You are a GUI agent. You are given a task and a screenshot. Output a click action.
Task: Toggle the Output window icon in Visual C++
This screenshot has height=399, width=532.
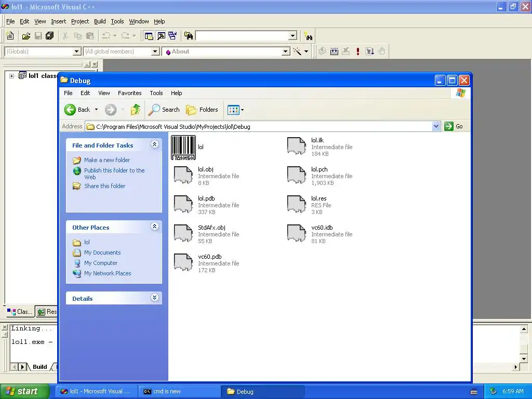click(161, 36)
